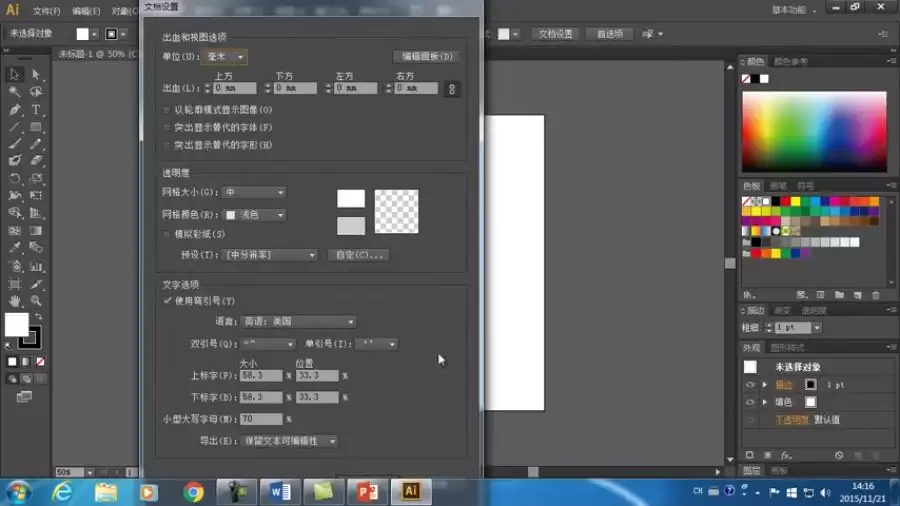Image resolution: width=900 pixels, height=506 pixels.
Task: Switch to the 图形样式 tab
Action: pyautogui.click(x=787, y=348)
